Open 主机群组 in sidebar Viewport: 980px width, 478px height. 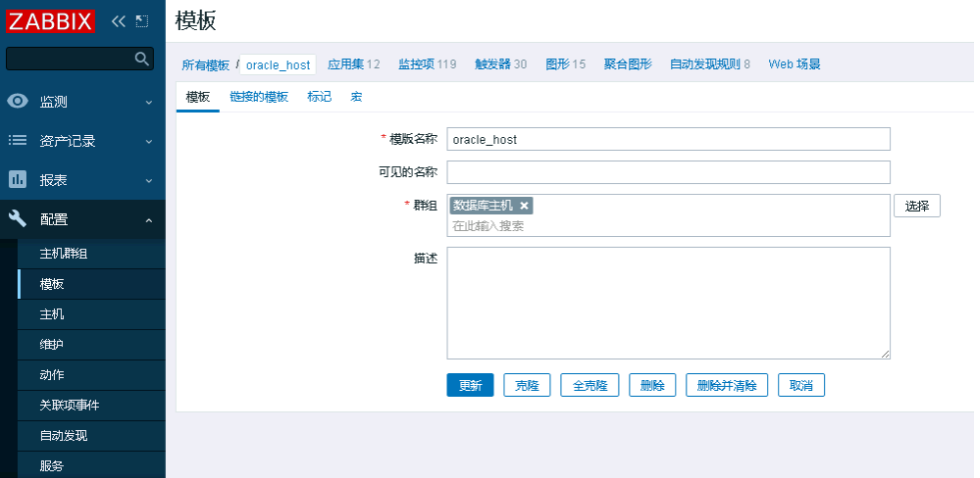click(x=91, y=253)
